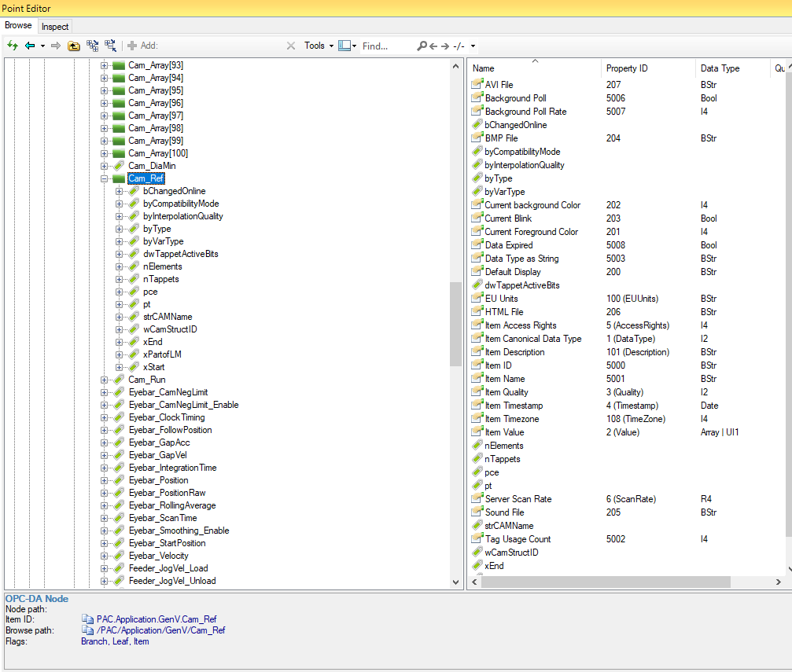
Task: Click the up-one-level folder icon
Action: click(x=74, y=46)
